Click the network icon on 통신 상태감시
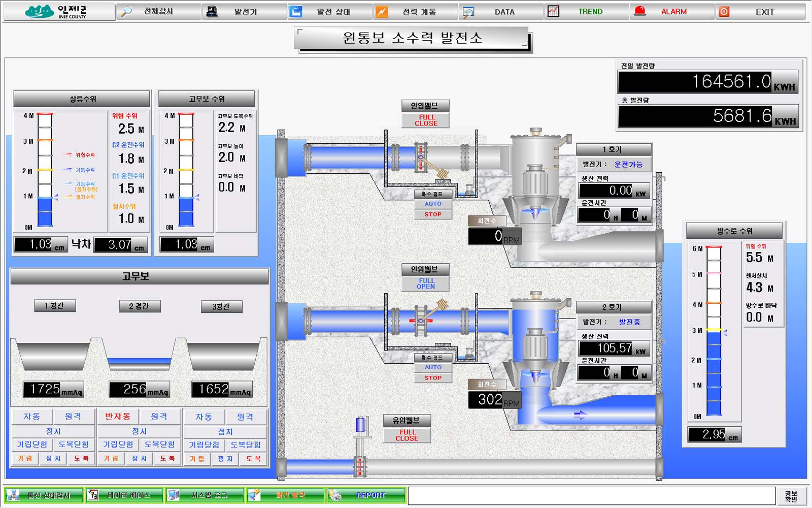The image size is (812, 508). (13, 495)
